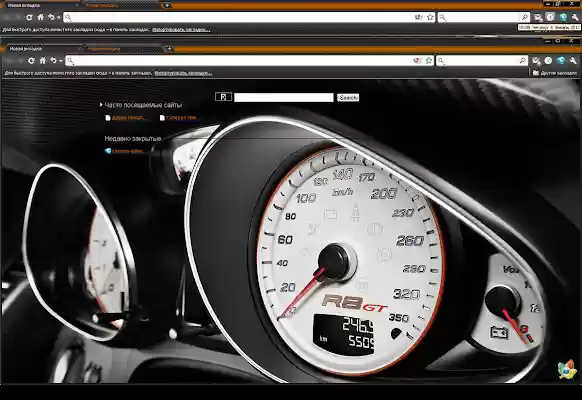
Task: Click the blue globe icon in the back window toolbar
Action: [x=563, y=17]
